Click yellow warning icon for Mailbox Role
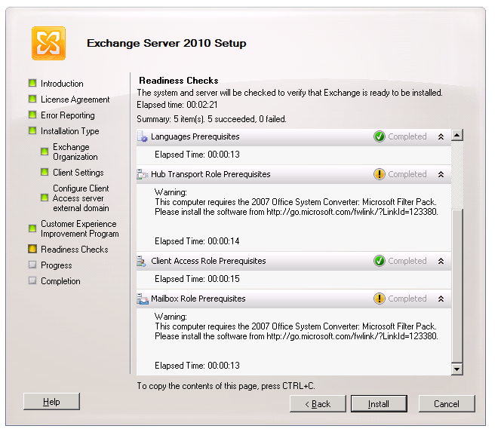 pyautogui.click(x=380, y=299)
